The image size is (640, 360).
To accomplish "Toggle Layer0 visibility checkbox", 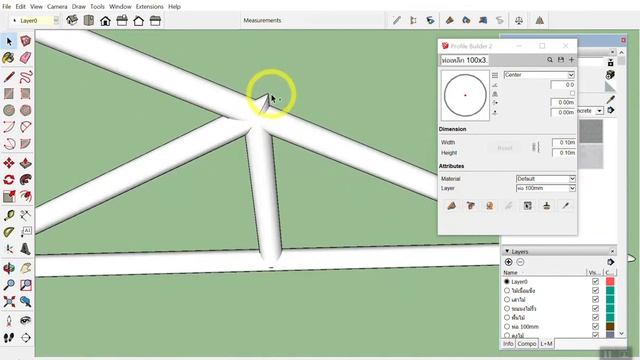I will tap(596, 282).
